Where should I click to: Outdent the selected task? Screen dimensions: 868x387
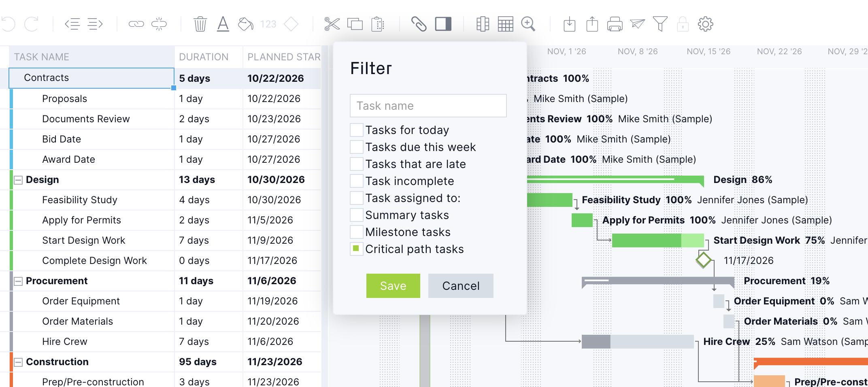(x=72, y=24)
